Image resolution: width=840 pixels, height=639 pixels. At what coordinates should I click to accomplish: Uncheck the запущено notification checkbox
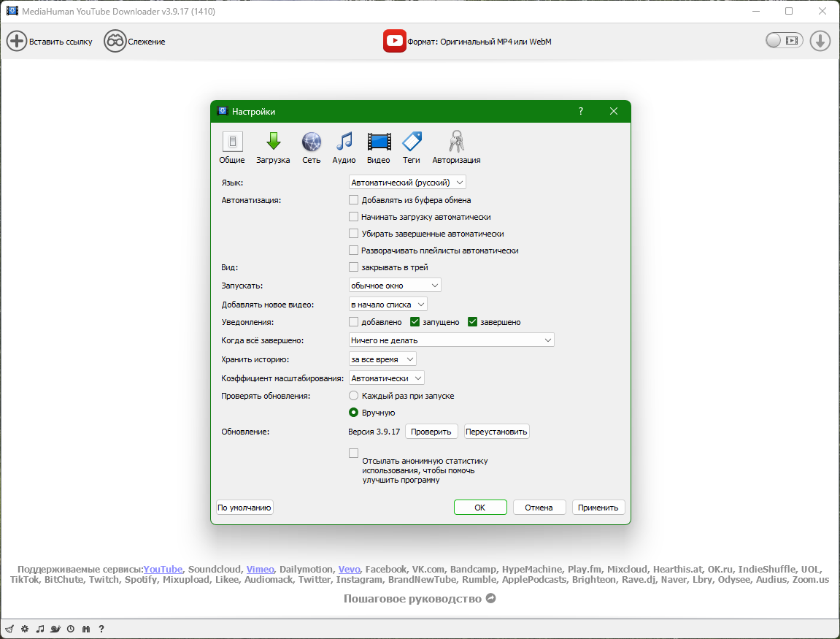(415, 322)
